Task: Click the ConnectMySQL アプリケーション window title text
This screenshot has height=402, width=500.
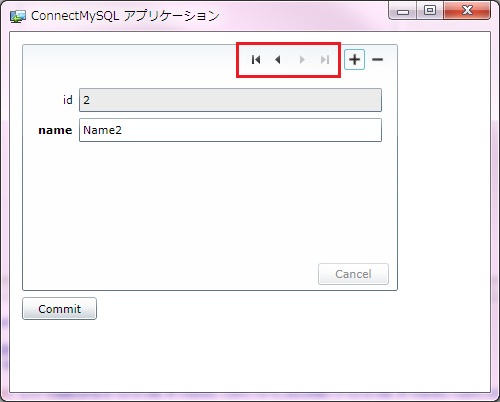Action: 125,16
